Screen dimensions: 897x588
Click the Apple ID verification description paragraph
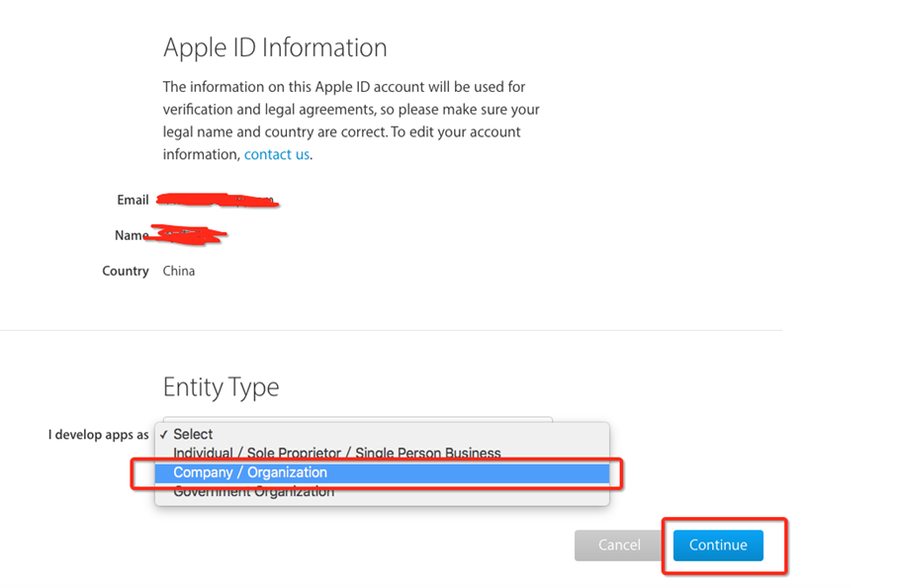(351, 120)
